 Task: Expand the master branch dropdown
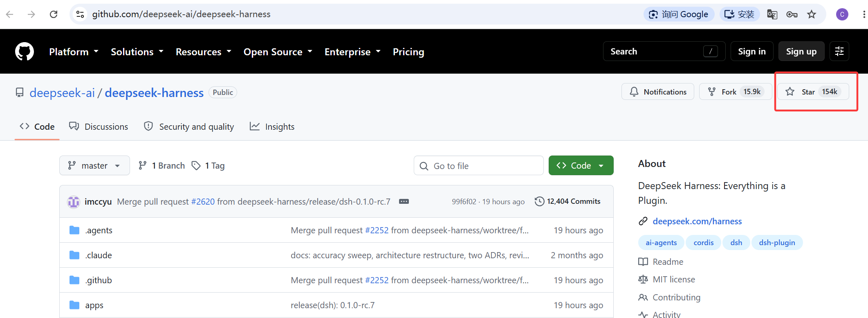pyautogui.click(x=94, y=165)
